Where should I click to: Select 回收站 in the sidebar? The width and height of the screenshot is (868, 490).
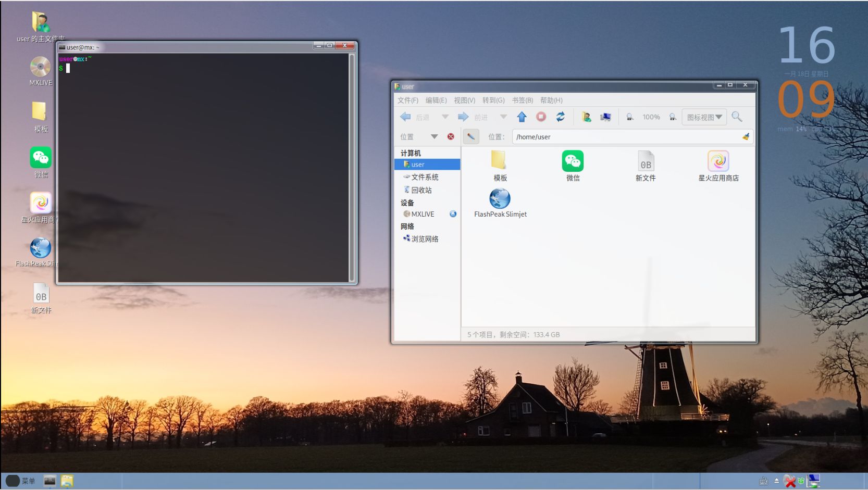421,190
